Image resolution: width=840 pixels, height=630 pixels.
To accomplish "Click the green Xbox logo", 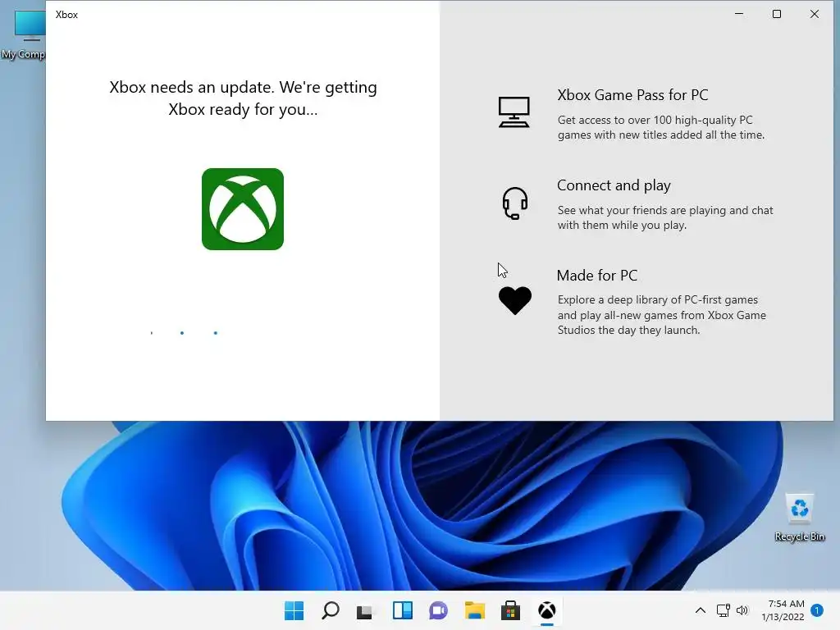I will [243, 209].
